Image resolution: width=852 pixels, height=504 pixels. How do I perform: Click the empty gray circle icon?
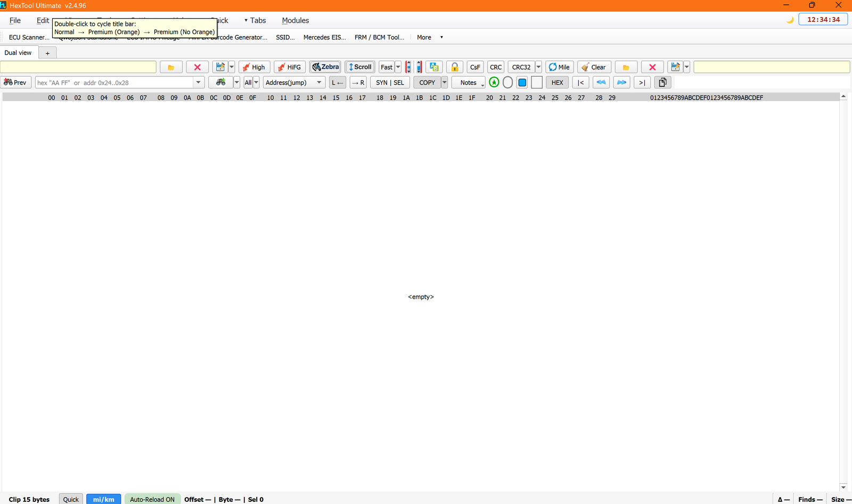pyautogui.click(x=508, y=82)
